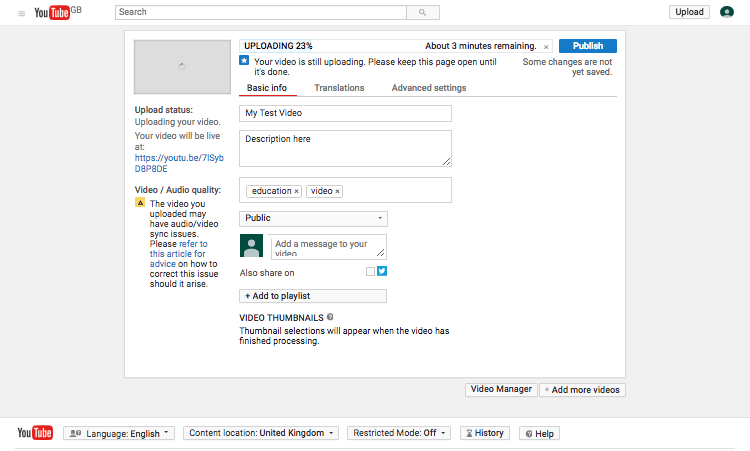Open Content location: United Kingdom dropdown

tap(261, 433)
